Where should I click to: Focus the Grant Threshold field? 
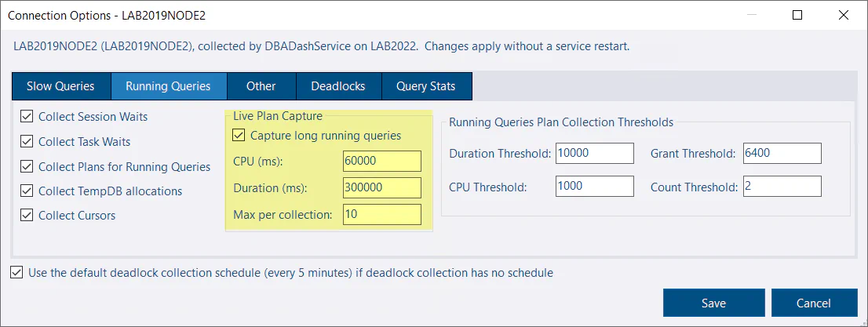pyautogui.click(x=782, y=153)
